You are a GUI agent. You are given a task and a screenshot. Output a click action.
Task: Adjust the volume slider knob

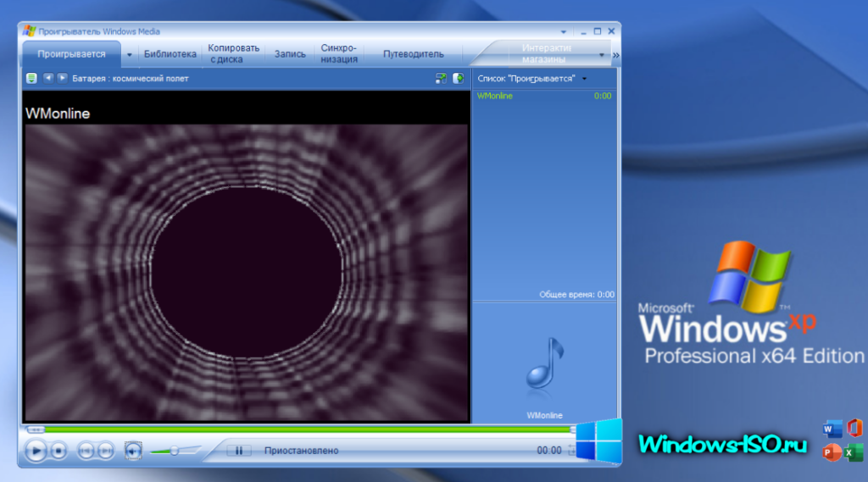pyautogui.click(x=174, y=451)
